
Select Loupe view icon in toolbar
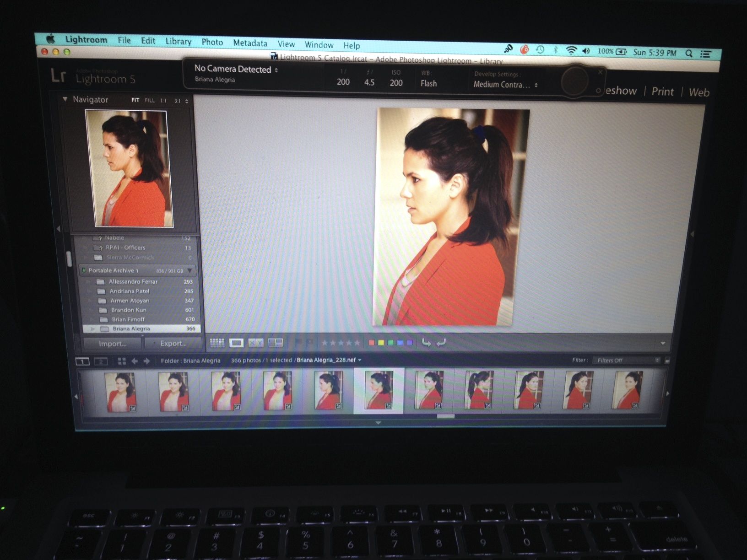pyautogui.click(x=236, y=343)
